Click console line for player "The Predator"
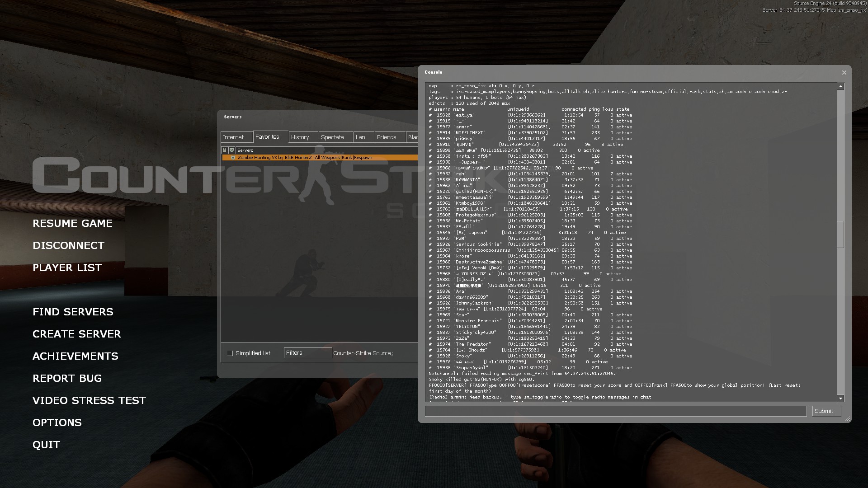The width and height of the screenshot is (868, 488). (530, 344)
